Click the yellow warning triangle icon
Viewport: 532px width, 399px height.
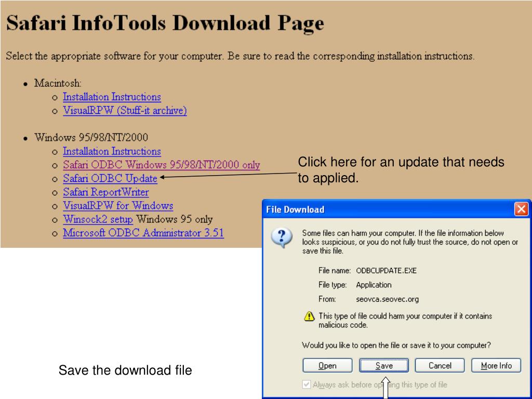(x=309, y=316)
